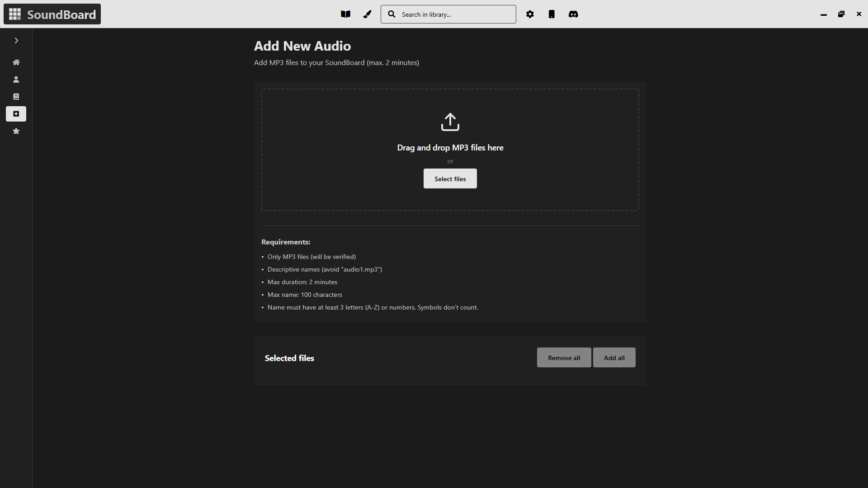
Task: Click the upload arrow icon
Action: point(450,122)
